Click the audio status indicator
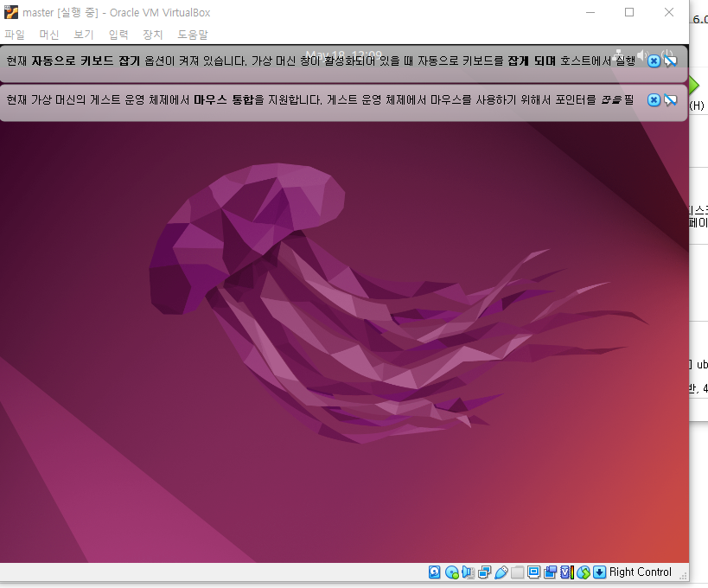The height and width of the screenshot is (588, 708). [468, 572]
